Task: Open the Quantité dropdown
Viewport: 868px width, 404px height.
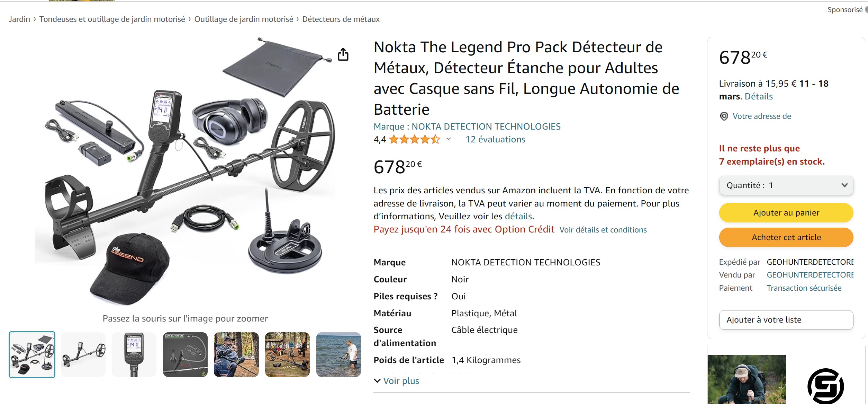Action: tap(786, 185)
